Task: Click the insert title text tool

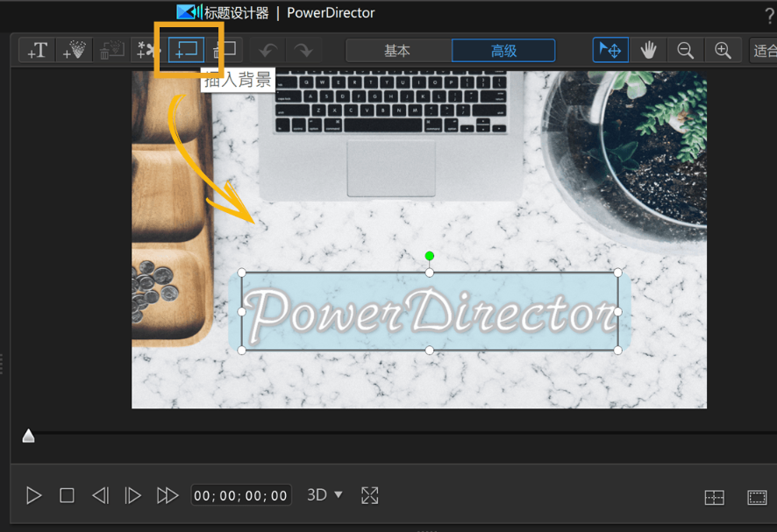Action: tap(38, 50)
